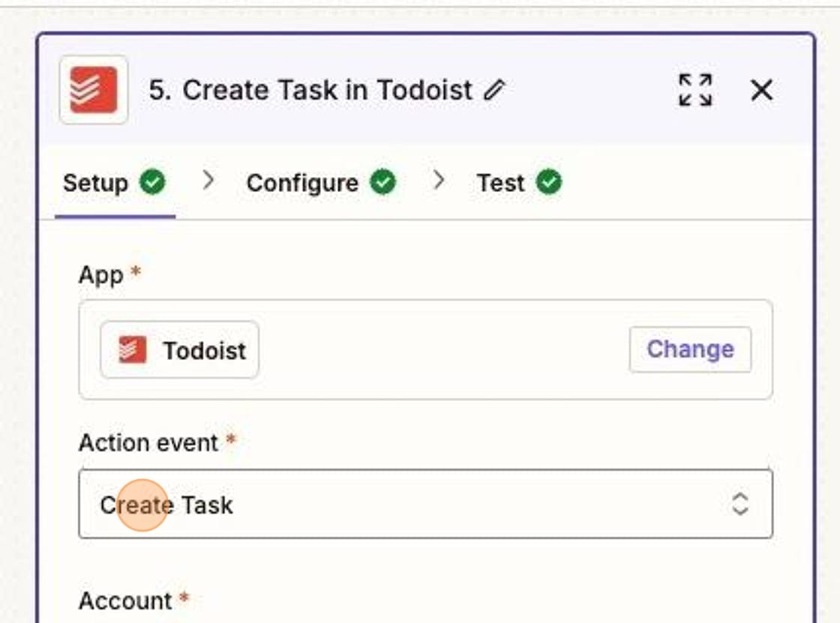This screenshot has height=623, width=840.
Task: Click the green checkmark next to Configure
Action: click(384, 181)
